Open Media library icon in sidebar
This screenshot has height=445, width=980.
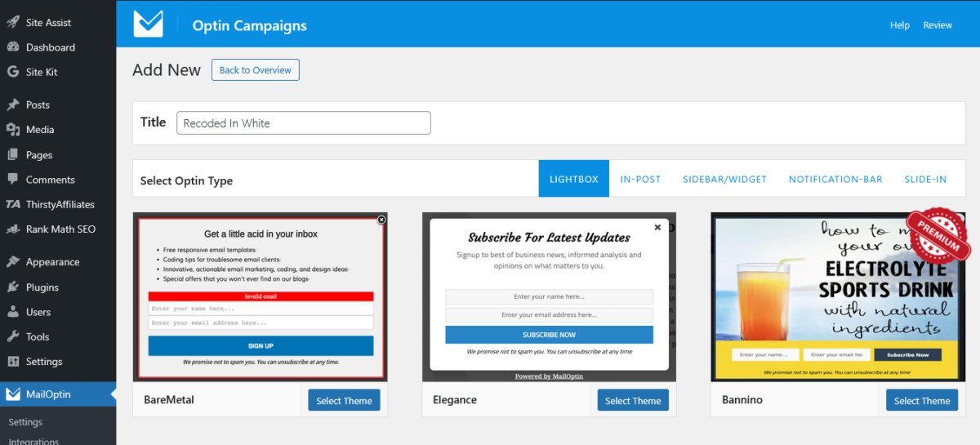pos(12,129)
